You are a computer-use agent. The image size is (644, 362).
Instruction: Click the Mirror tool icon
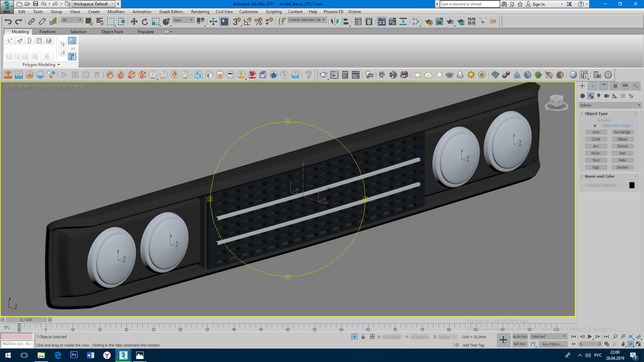point(335,22)
